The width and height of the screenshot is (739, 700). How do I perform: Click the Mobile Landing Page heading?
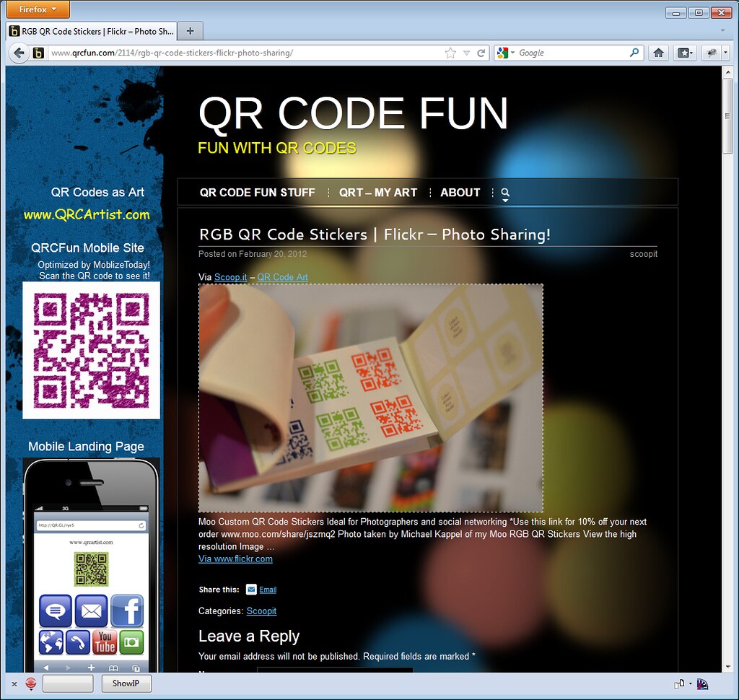pyautogui.click(x=87, y=447)
